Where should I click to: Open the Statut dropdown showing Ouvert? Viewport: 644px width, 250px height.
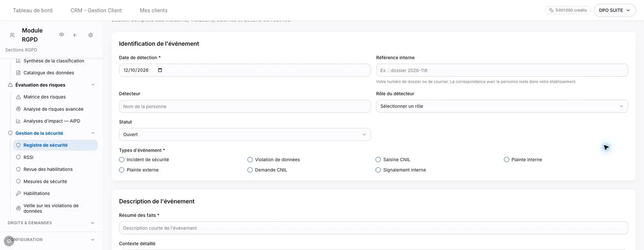coord(245,135)
